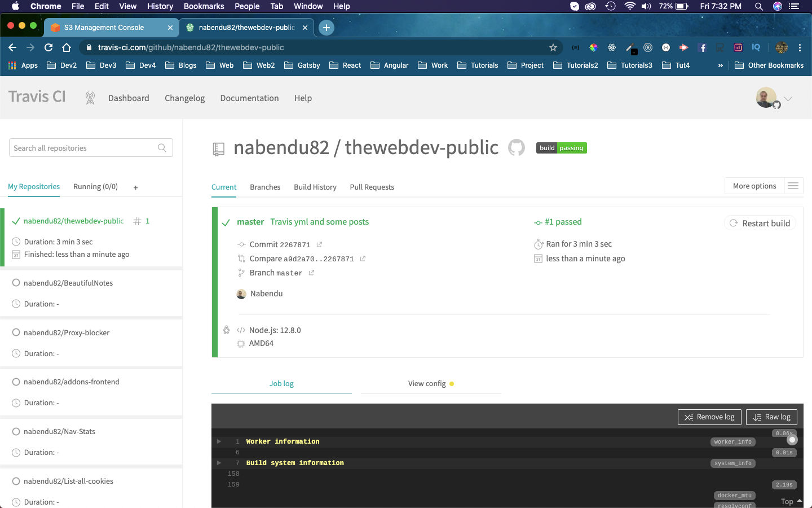Click the Chrome home icon
This screenshot has height=508, width=812.
tap(67, 47)
